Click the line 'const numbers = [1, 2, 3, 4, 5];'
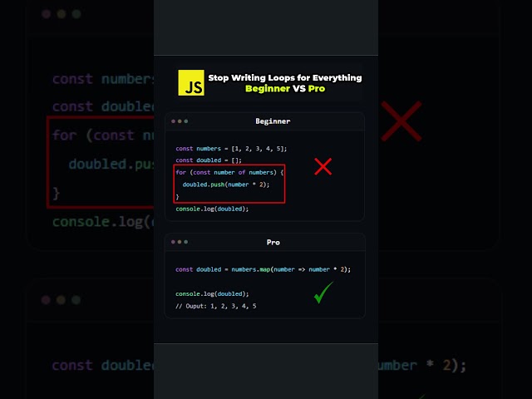 (x=231, y=149)
